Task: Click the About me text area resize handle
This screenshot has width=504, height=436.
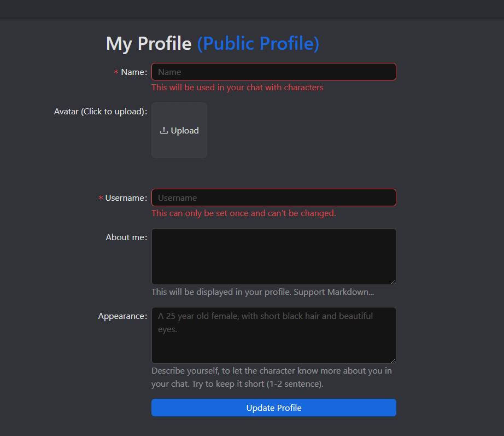Action: tap(392, 281)
